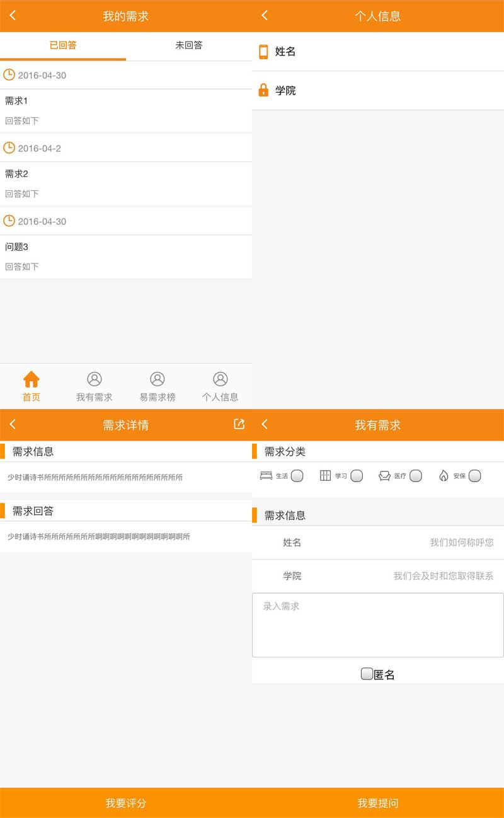Tick the 医疗 category checkbox
The width and height of the screenshot is (504, 818).
(x=416, y=476)
